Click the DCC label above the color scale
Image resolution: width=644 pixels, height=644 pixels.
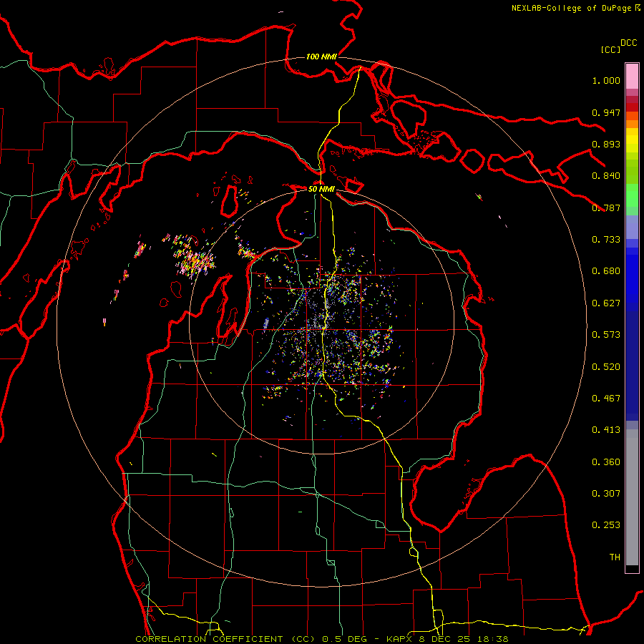(628, 43)
